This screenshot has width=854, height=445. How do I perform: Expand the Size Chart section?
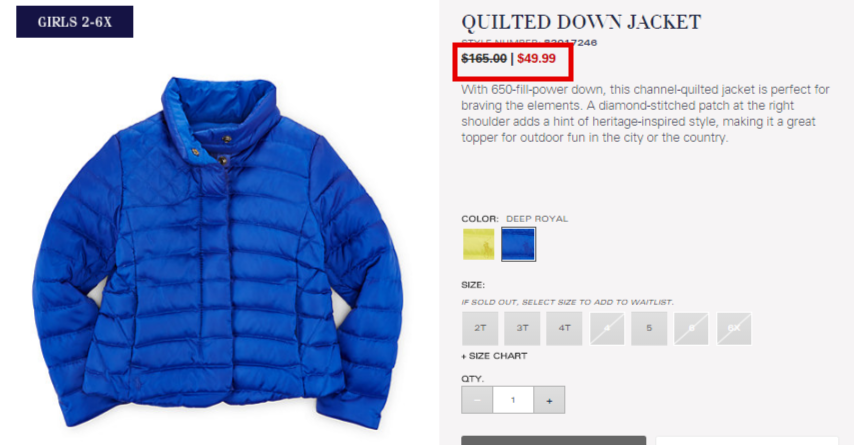[x=494, y=356]
